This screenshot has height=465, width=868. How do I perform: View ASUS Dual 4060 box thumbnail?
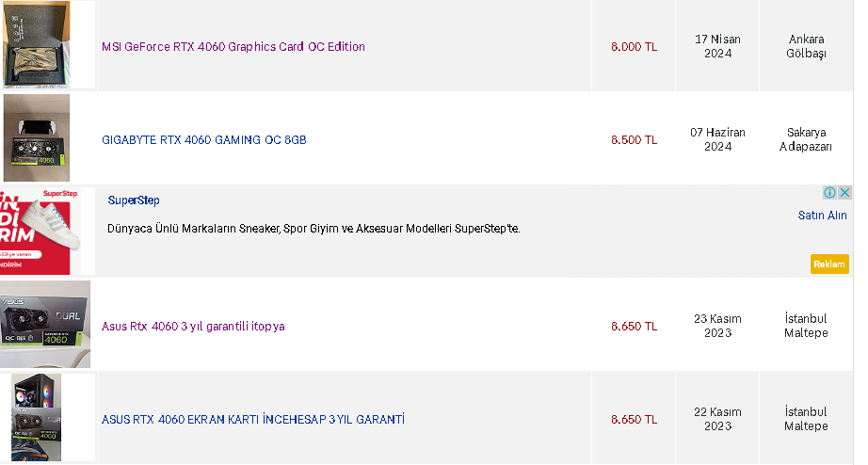[45, 325]
